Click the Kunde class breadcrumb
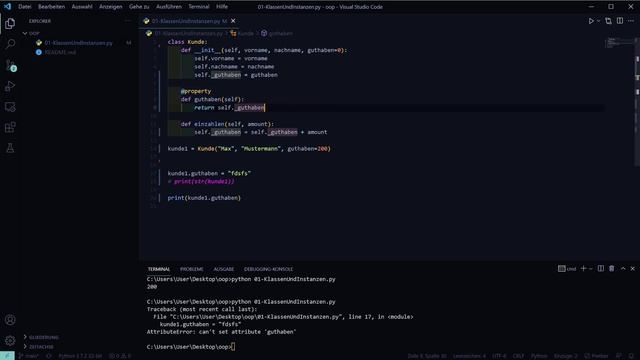The image size is (640, 360). 242,33
